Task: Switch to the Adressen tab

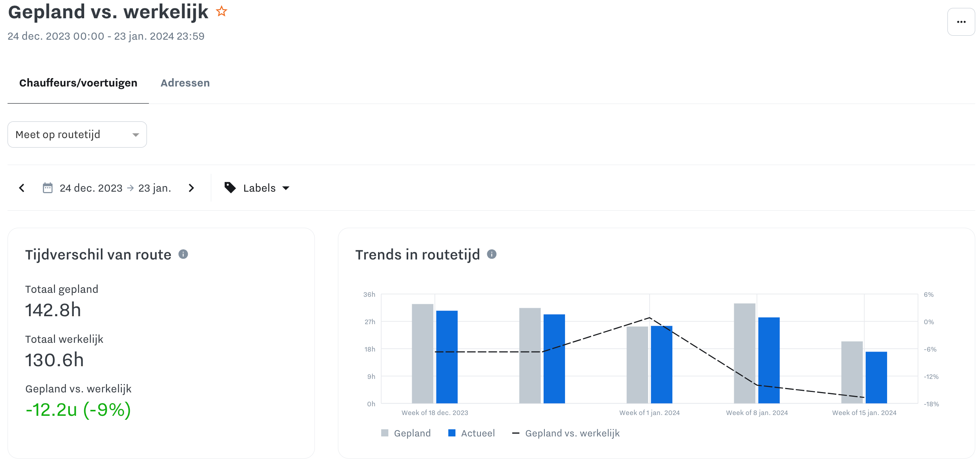Action: click(x=185, y=83)
